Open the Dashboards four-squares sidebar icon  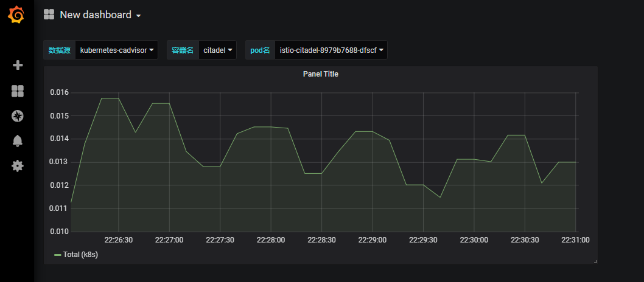pyautogui.click(x=18, y=91)
